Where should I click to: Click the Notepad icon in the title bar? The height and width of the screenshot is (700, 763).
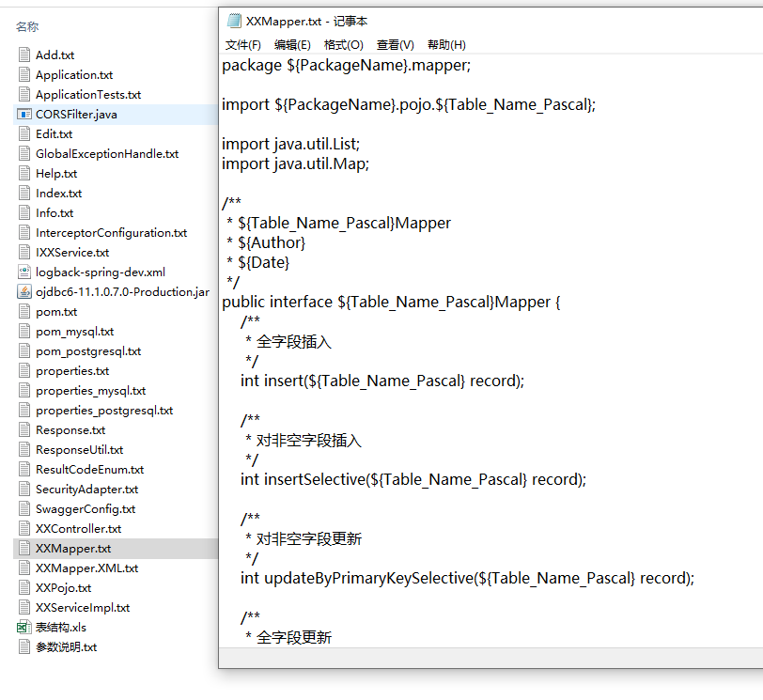234,21
